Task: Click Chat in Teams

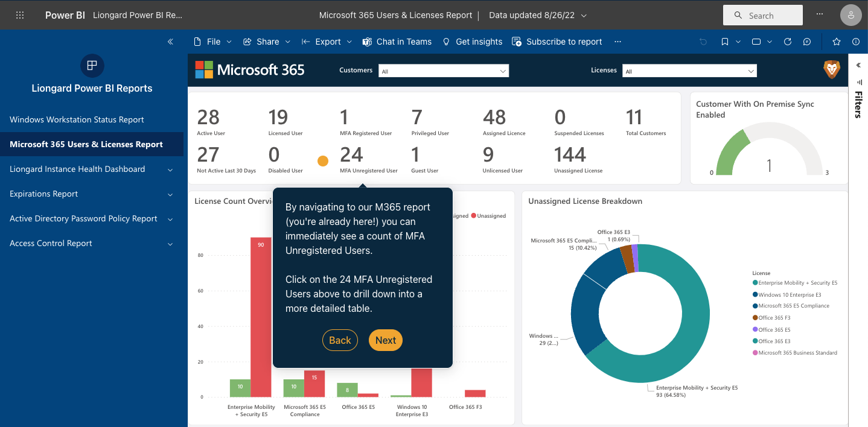Action: point(397,42)
